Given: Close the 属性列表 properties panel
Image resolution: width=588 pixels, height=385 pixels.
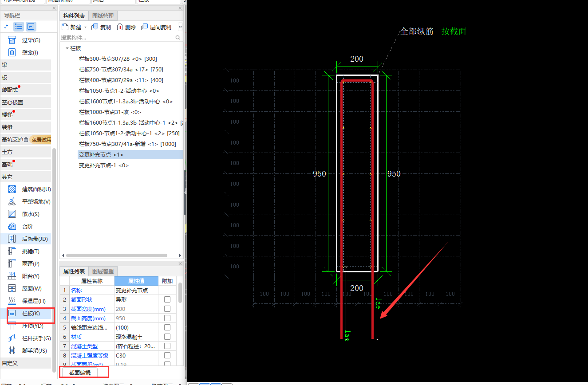Looking at the screenshot, I should [180, 263].
